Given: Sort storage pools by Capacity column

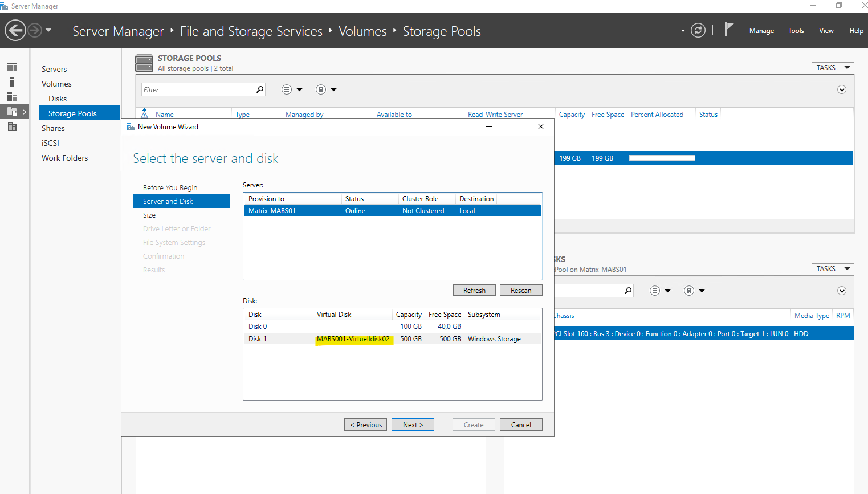Looking at the screenshot, I should [x=572, y=115].
